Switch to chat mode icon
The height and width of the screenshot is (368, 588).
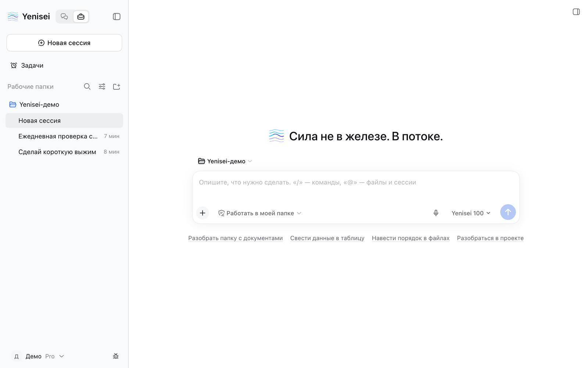click(64, 17)
